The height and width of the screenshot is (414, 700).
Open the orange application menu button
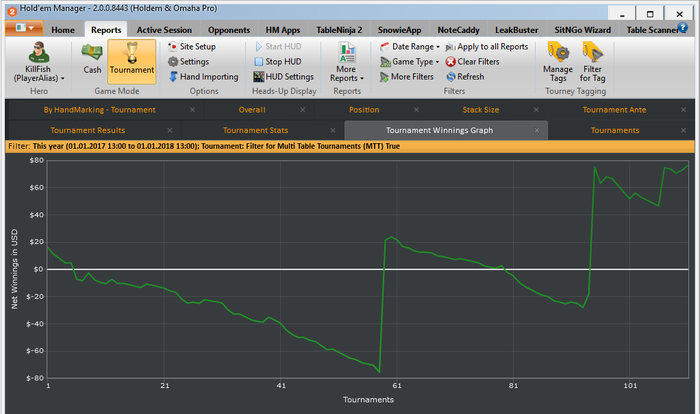(x=24, y=28)
